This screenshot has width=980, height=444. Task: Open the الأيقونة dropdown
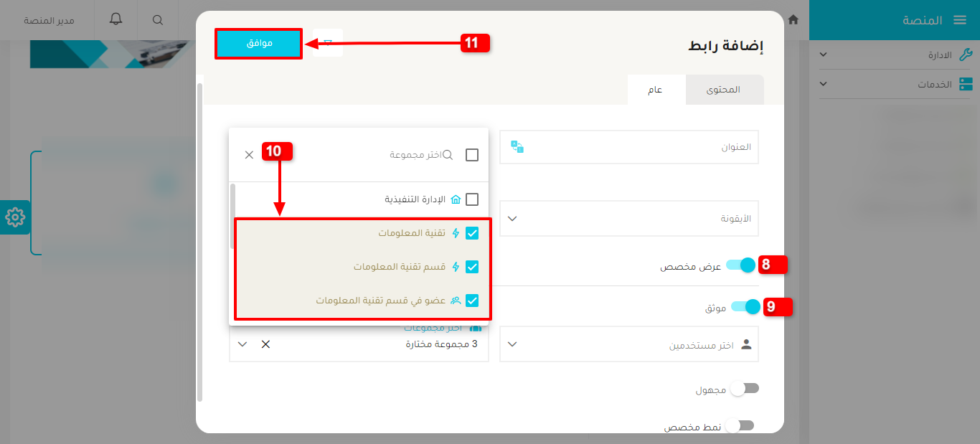pyautogui.click(x=512, y=218)
